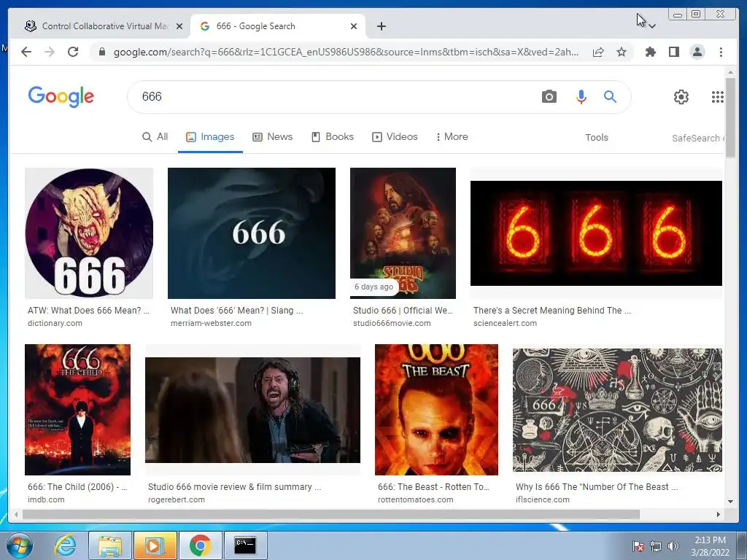
Task: Click the Google logo
Action: point(61,97)
